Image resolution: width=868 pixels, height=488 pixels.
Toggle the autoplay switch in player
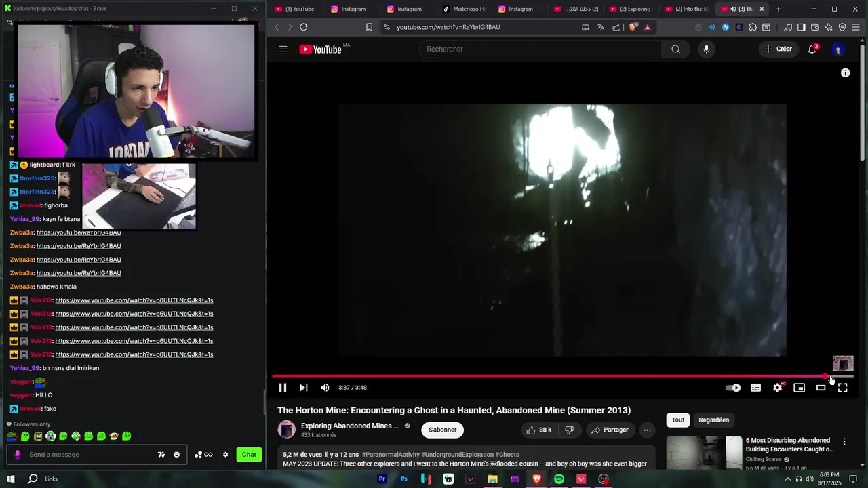(x=733, y=388)
